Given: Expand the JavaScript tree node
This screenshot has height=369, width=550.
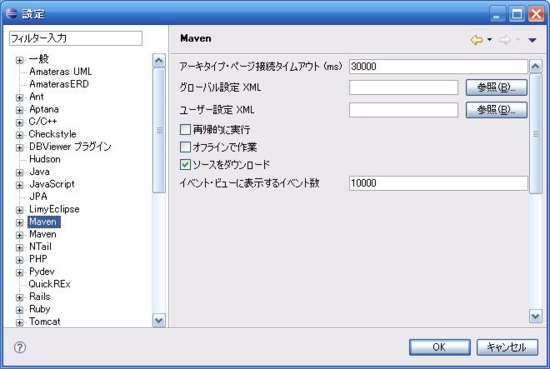Looking at the screenshot, I should click(20, 185).
